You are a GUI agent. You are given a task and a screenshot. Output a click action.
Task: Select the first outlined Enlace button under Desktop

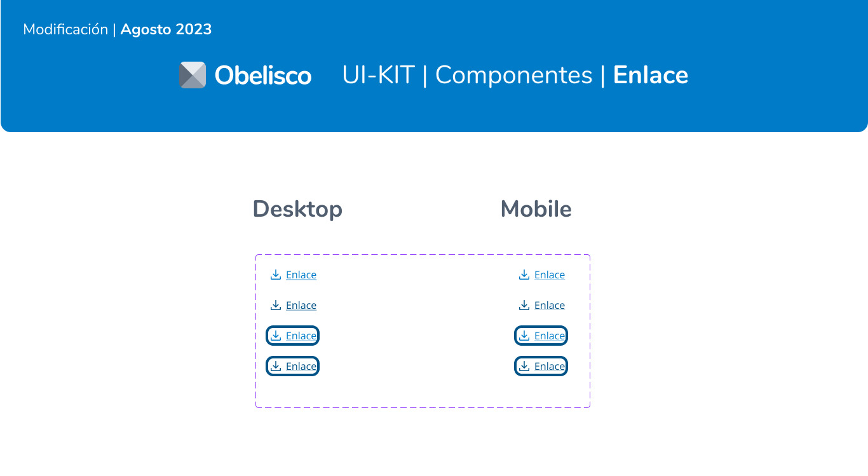[292, 336]
